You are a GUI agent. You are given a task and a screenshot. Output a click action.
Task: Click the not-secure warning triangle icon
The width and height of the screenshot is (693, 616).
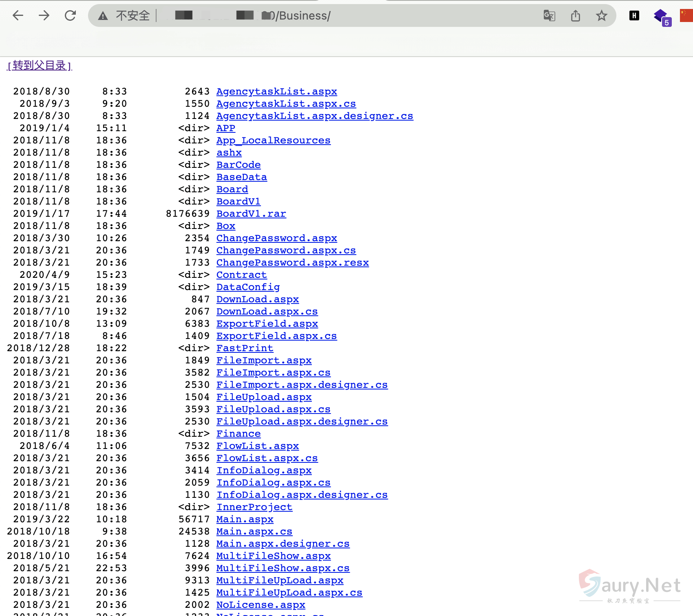pos(103,16)
